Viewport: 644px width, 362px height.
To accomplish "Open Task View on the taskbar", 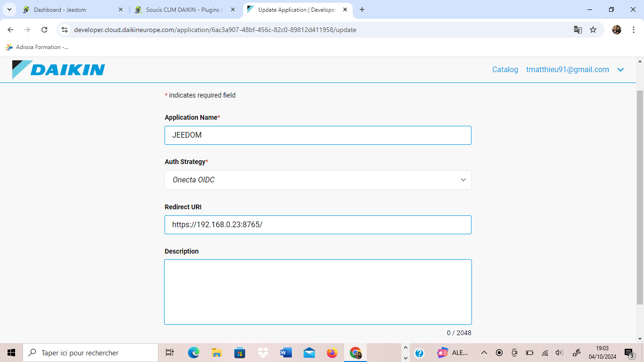I will [x=170, y=353].
